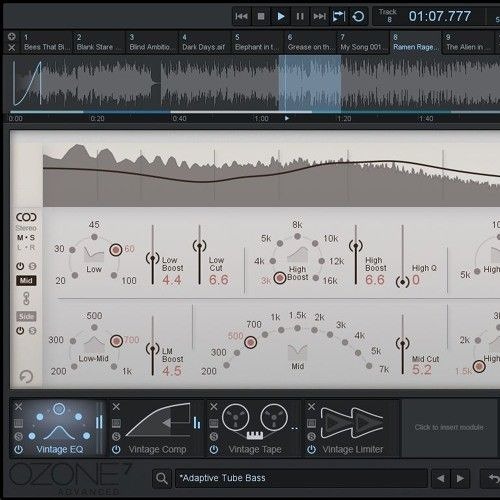
Task: Set High Boost frequency to 16k
Action: point(316,278)
